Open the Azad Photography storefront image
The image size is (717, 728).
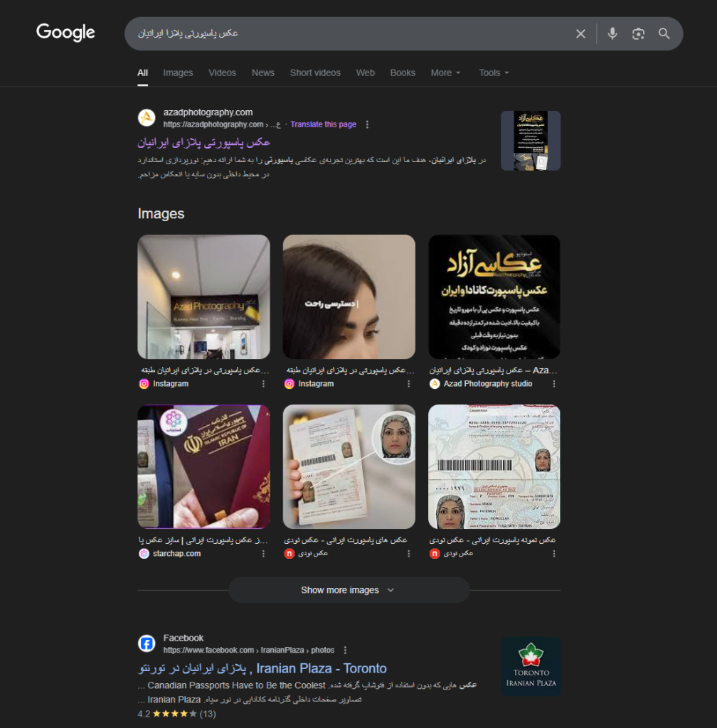203,296
